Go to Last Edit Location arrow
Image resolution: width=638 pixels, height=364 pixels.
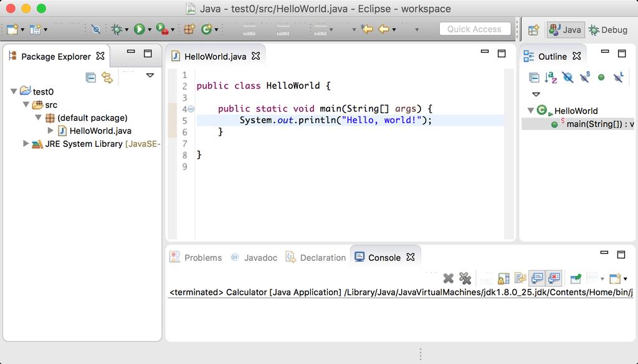[x=366, y=29]
